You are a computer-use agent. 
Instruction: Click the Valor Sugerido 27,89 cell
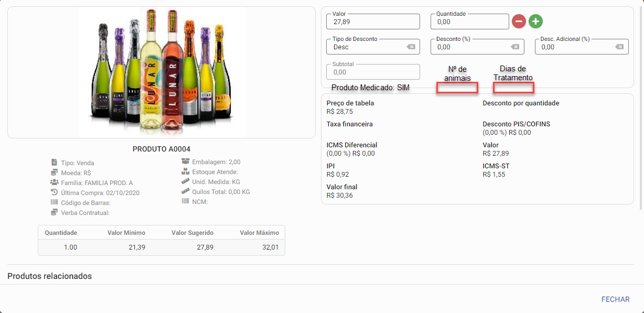(205, 247)
